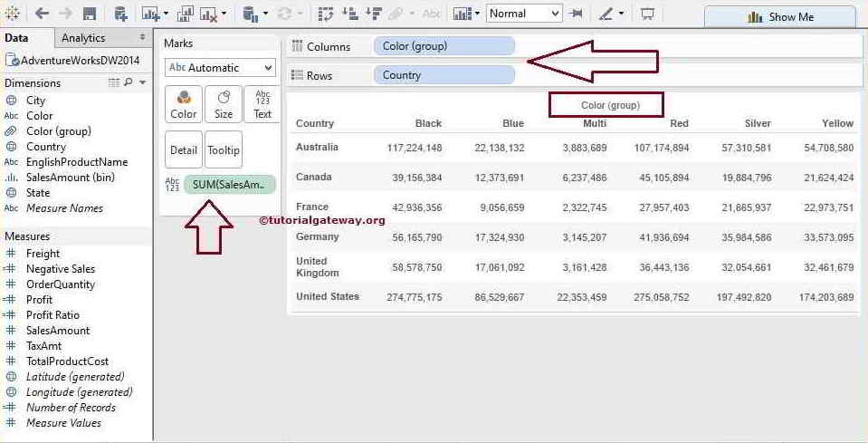Click the Undo back arrow
The width and height of the screenshot is (868, 443).
[x=42, y=14]
